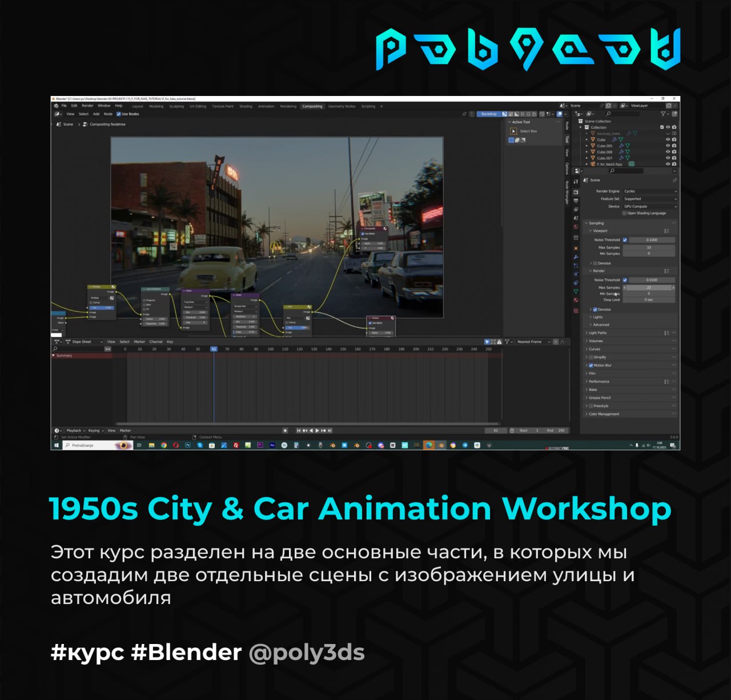Hide Cube.006 with its eye icon
This screenshot has height=700, width=731.
click(668, 152)
